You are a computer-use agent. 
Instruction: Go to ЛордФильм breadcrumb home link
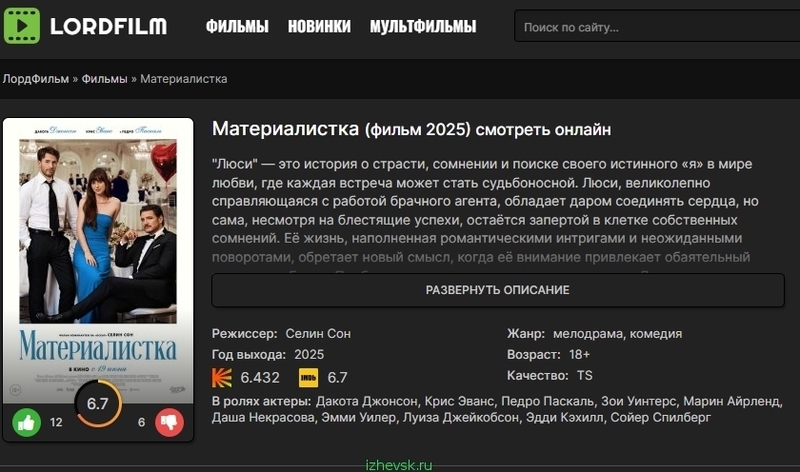coord(36,79)
